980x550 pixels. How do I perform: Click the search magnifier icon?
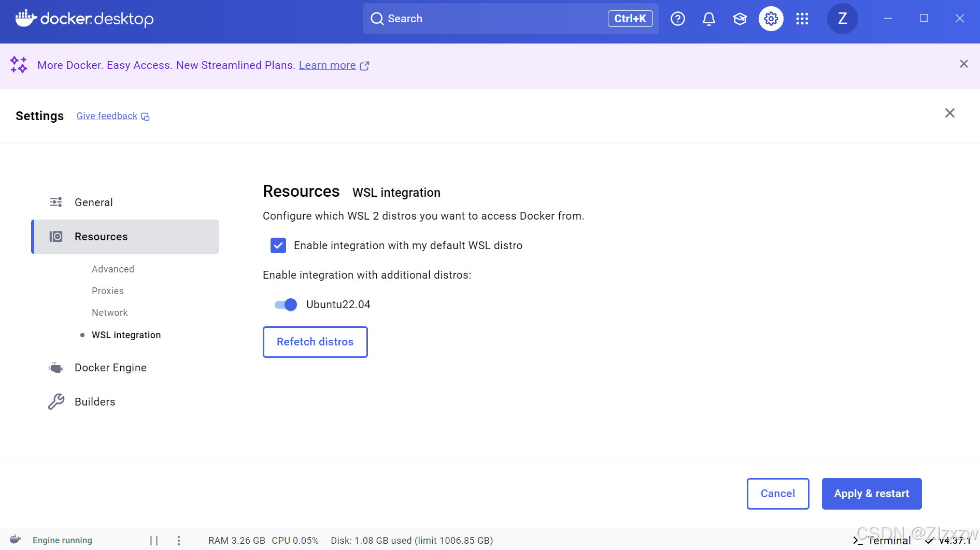pos(377,19)
